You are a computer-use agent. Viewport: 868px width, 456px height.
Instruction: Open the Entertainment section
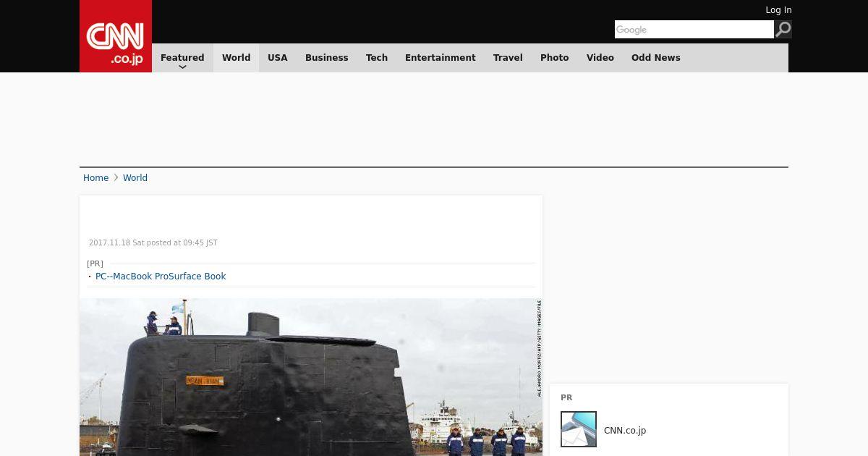click(441, 58)
